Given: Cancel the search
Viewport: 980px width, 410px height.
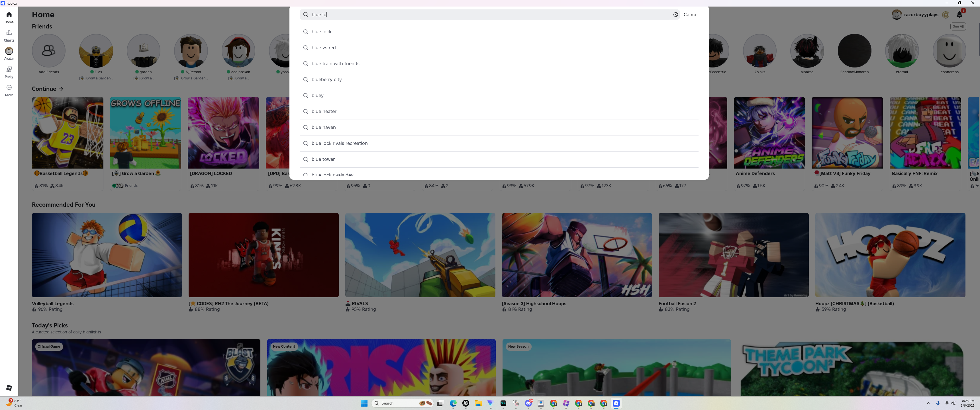Looking at the screenshot, I should point(691,15).
